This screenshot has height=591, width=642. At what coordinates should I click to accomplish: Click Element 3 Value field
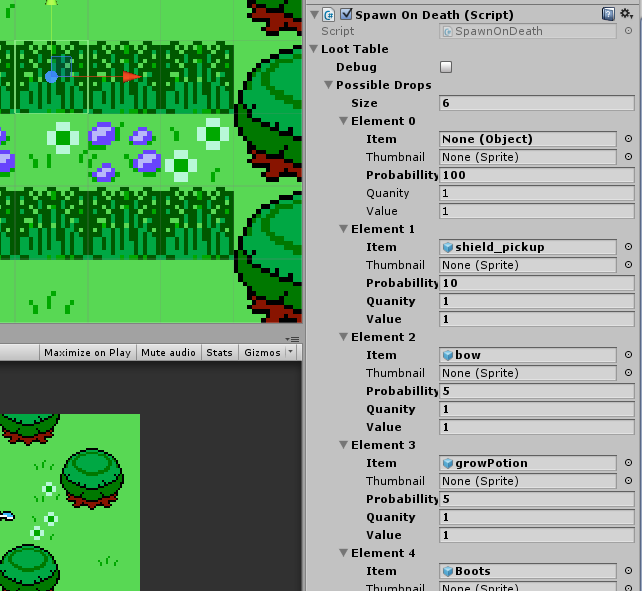(x=537, y=535)
